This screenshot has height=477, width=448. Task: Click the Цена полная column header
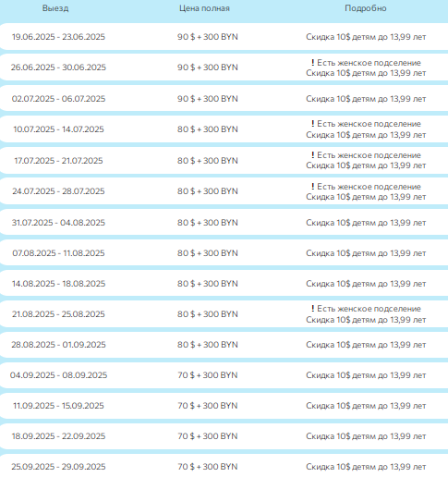(204, 8)
